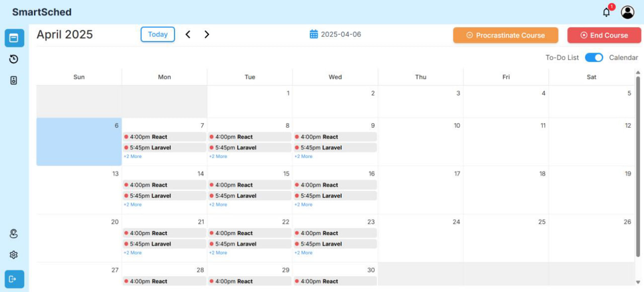Open 4:00pm React event on April 21
This screenshot has width=644, height=292.
(x=165, y=233)
